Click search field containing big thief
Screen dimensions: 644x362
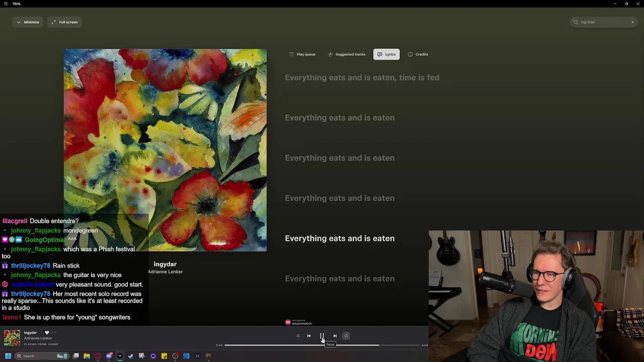[604, 22]
